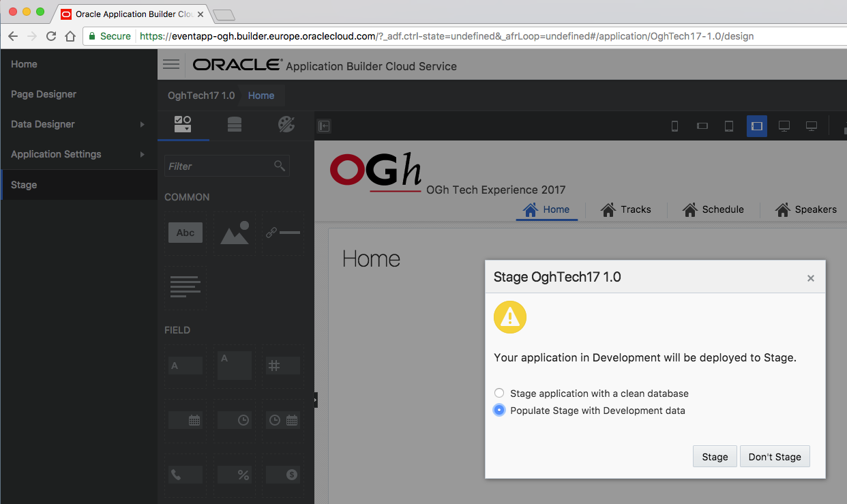Choose Stage application with a clean database
The image size is (847, 504).
(499, 393)
